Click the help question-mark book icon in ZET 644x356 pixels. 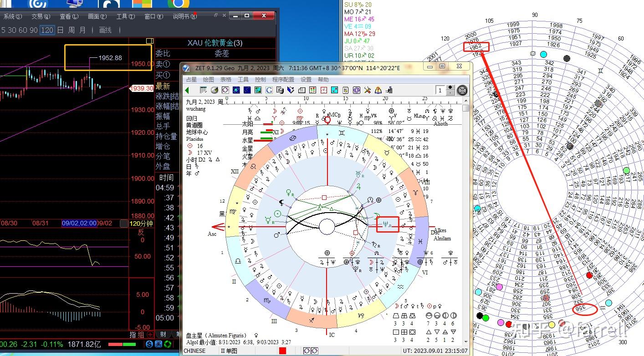378,90
